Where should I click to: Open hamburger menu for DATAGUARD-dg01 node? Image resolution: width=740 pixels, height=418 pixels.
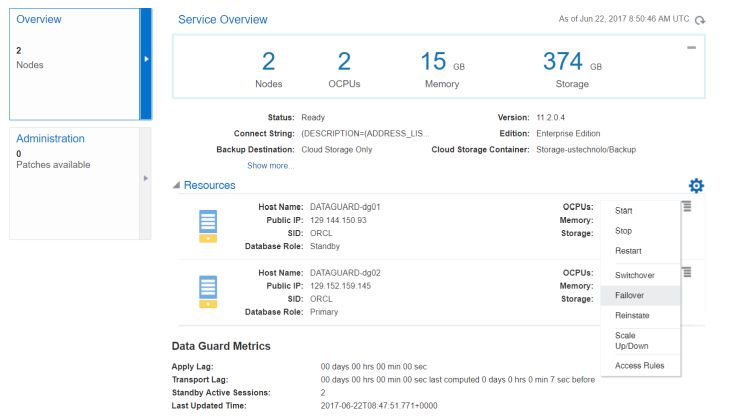pyautogui.click(x=687, y=207)
